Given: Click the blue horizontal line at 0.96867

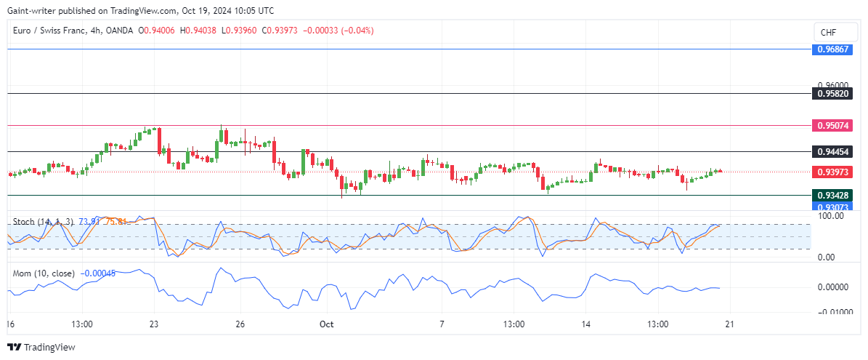Looking at the screenshot, I should (410, 49).
